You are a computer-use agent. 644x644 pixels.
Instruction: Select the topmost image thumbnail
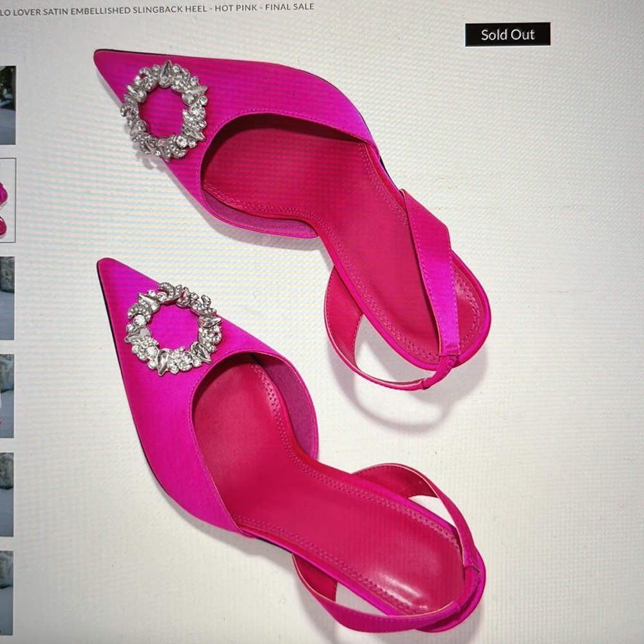(8, 103)
